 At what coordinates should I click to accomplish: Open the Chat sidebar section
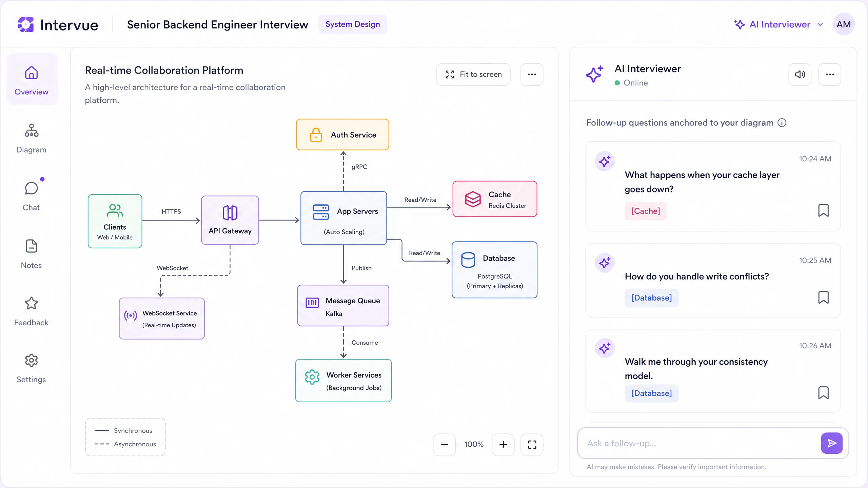click(x=32, y=196)
